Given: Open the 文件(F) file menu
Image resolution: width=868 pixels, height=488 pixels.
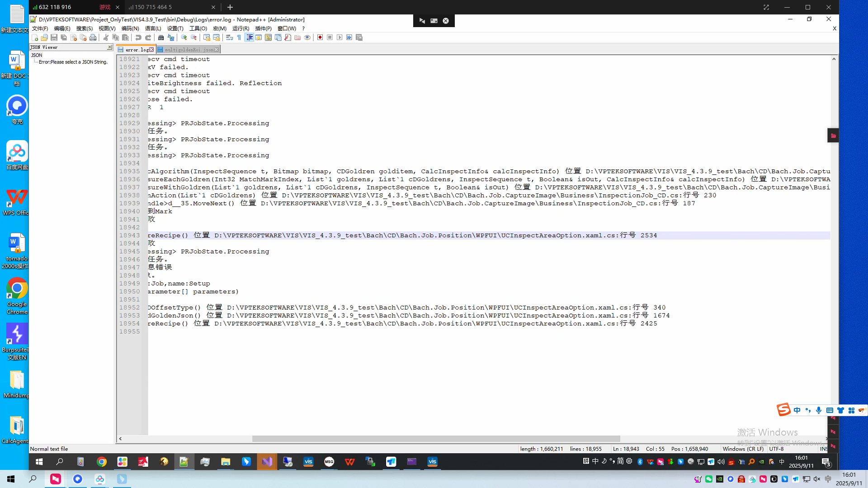Looking at the screenshot, I should tap(40, 28).
